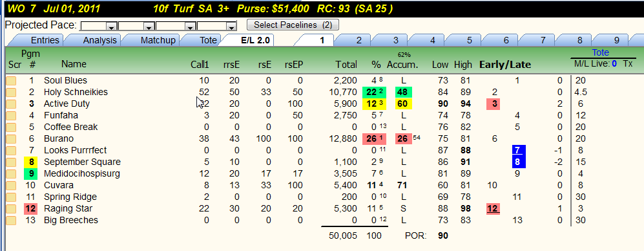Toggle scratch checkbox for Funfaha
644x251 pixels.
[11, 116]
